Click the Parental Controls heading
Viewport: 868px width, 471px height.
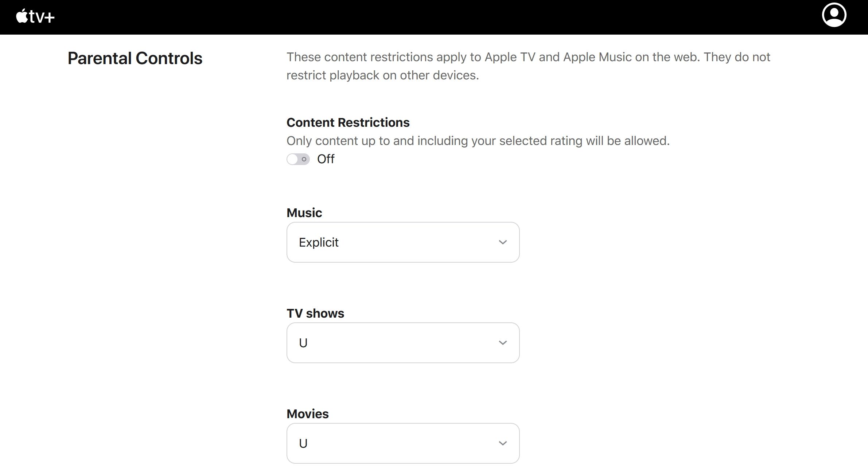[135, 58]
